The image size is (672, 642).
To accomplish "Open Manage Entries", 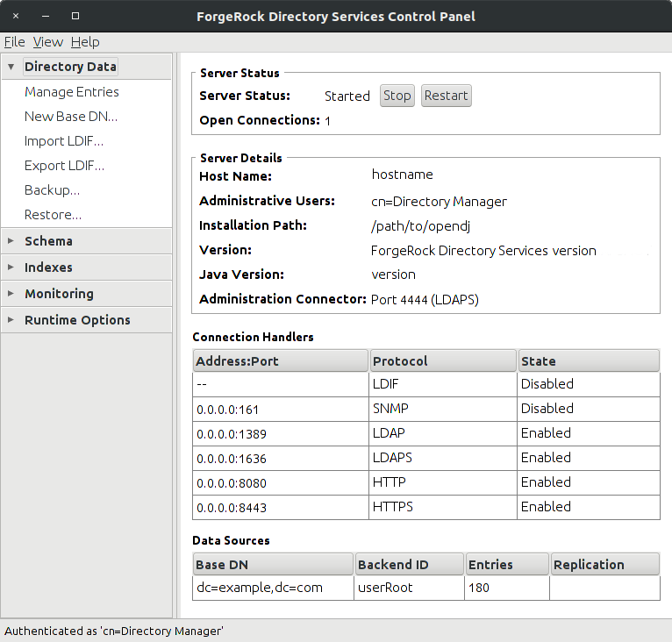I will click(x=72, y=92).
